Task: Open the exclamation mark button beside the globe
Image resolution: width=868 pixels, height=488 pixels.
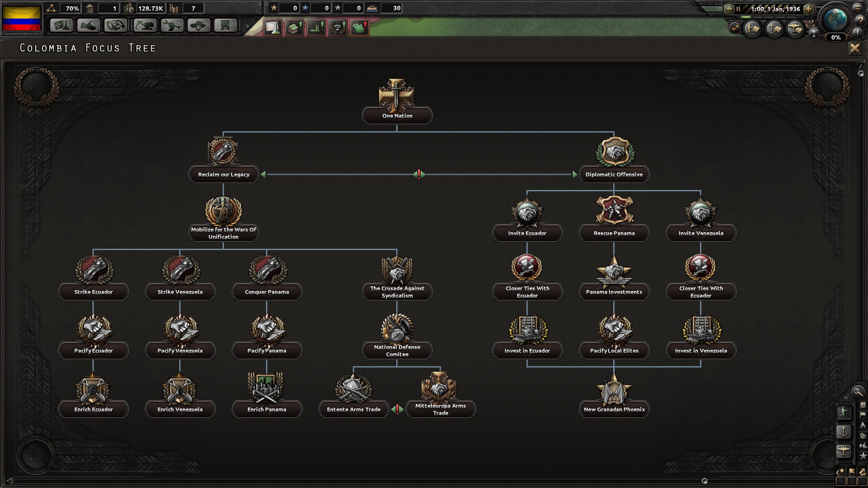Action: pyautogui.click(x=858, y=33)
